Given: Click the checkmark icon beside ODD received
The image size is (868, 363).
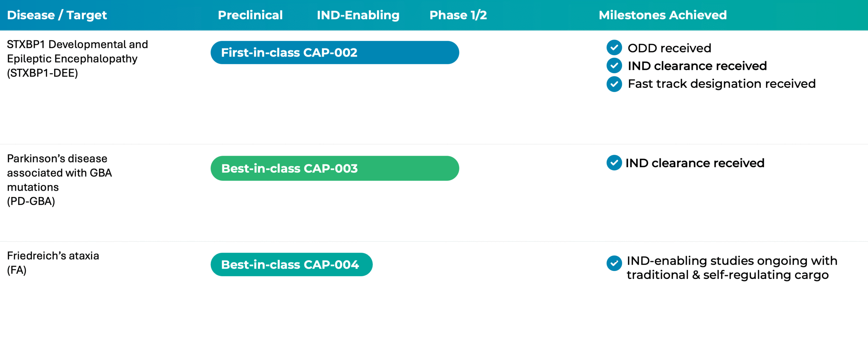Looking at the screenshot, I should [614, 47].
